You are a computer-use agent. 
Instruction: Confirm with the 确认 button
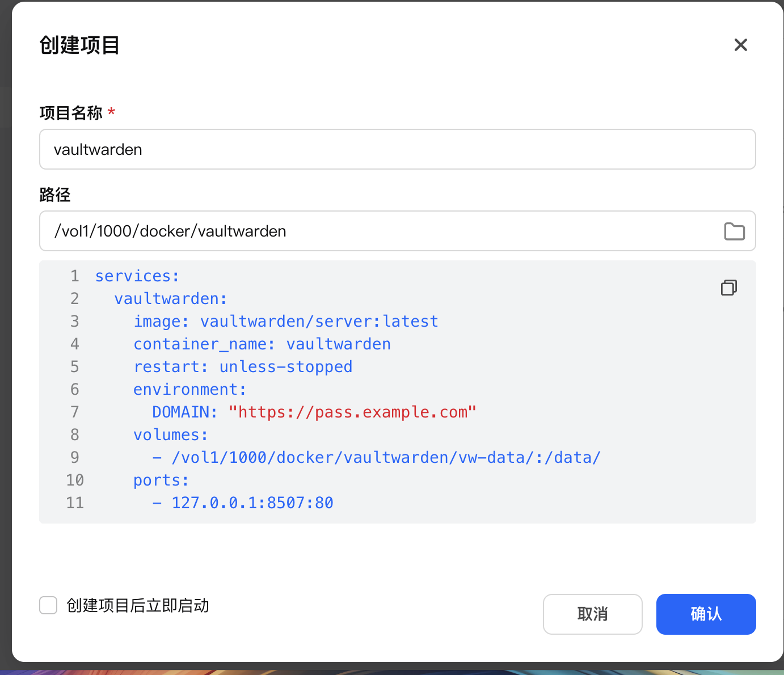coord(706,614)
